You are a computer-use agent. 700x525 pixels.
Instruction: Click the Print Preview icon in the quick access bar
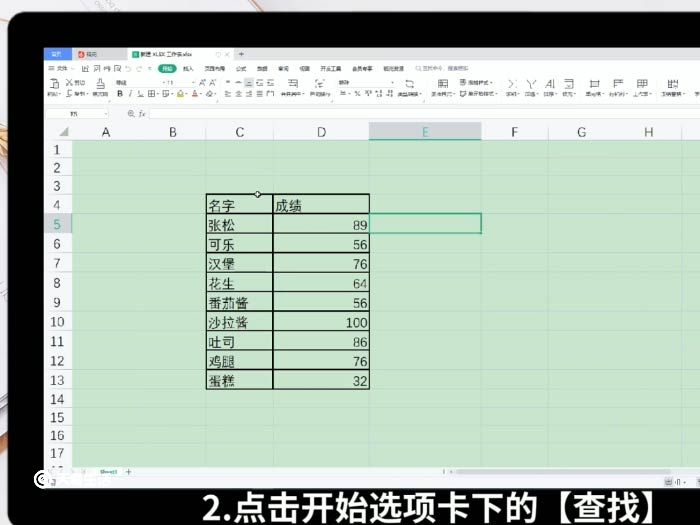[117, 68]
